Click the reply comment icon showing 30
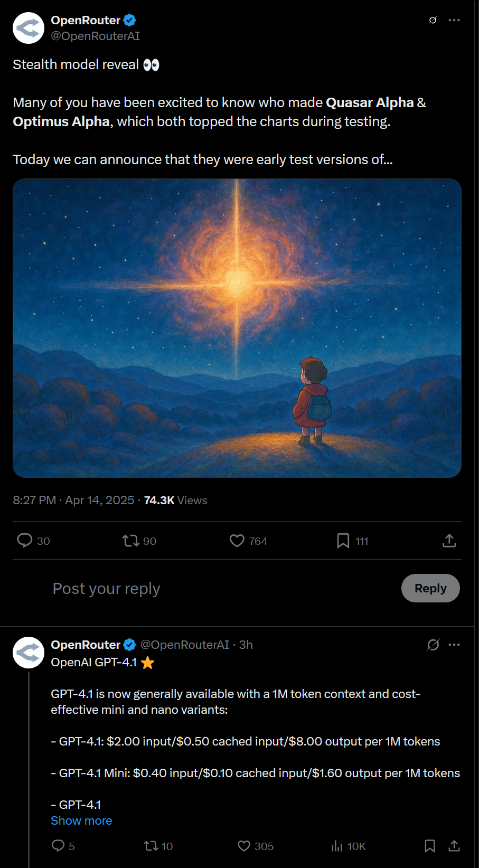479x868 pixels. (x=25, y=540)
